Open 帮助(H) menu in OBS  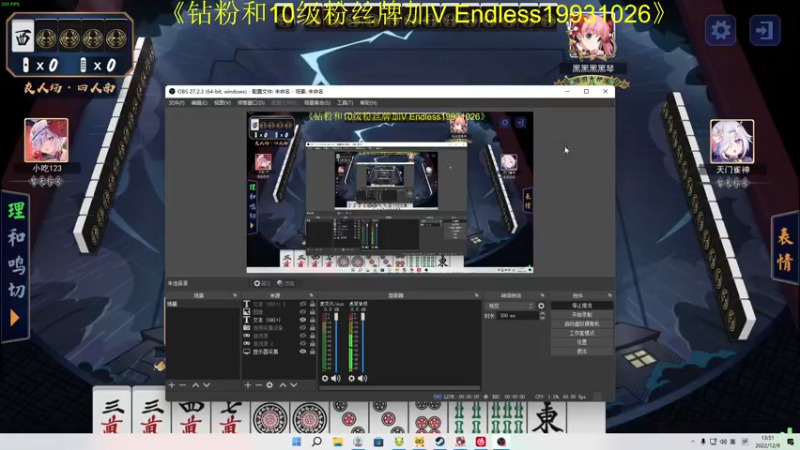(x=368, y=103)
